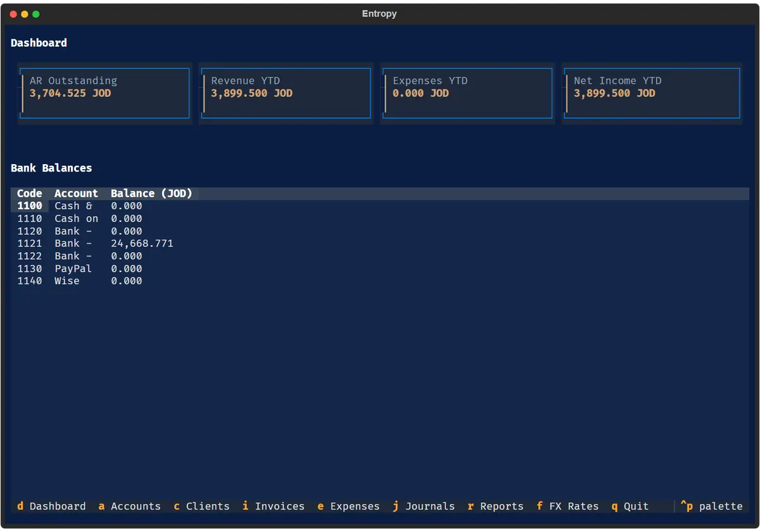
Task: Switch to Expenses in the footer
Action: coord(348,506)
